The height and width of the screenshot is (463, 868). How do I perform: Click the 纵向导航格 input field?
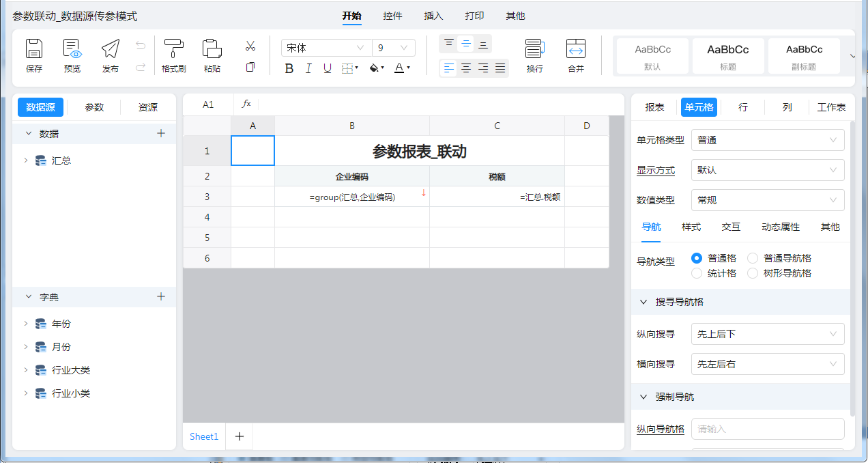coord(768,429)
